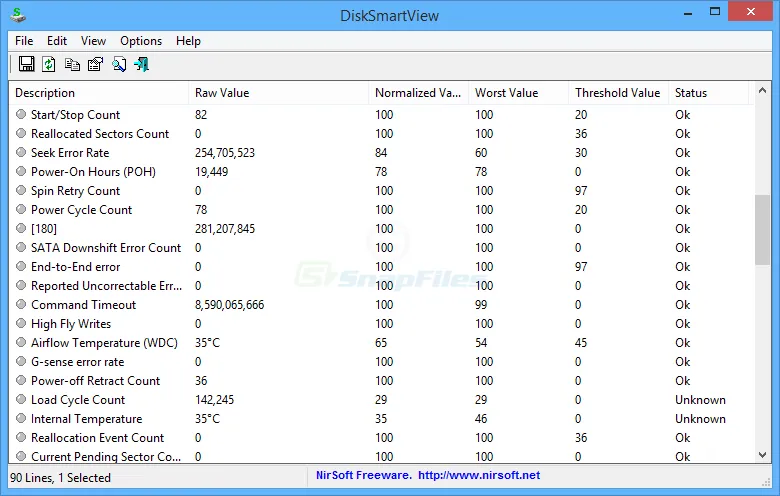Click raw value 142,245
Image resolution: width=780 pixels, height=496 pixels.
(x=214, y=399)
